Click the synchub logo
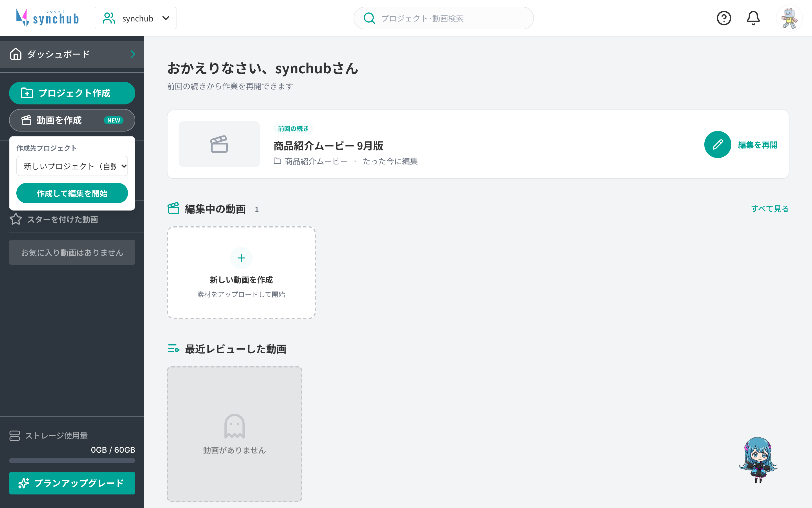 tap(48, 18)
